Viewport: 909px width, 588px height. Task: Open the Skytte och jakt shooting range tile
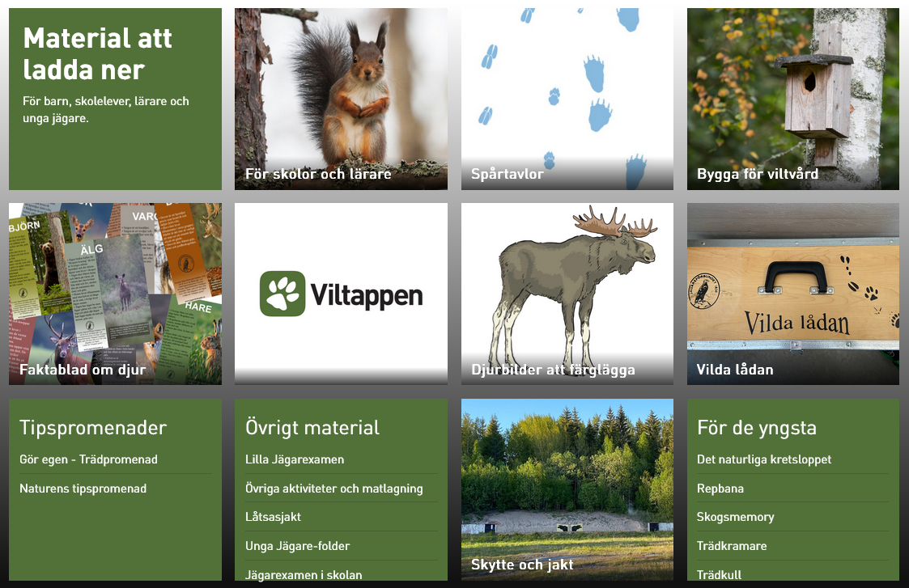point(567,489)
